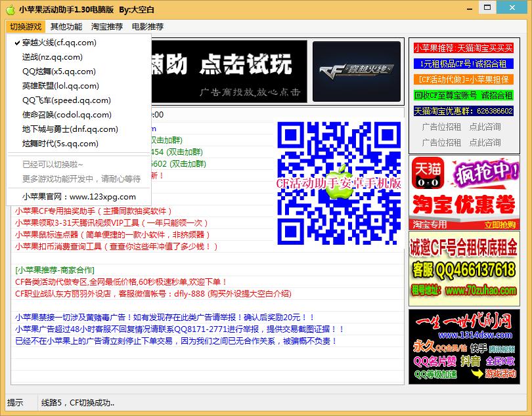Click 租号地址 www.70zuhao.com link in banner
This screenshot has width=532, height=416.
tap(464, 291)
